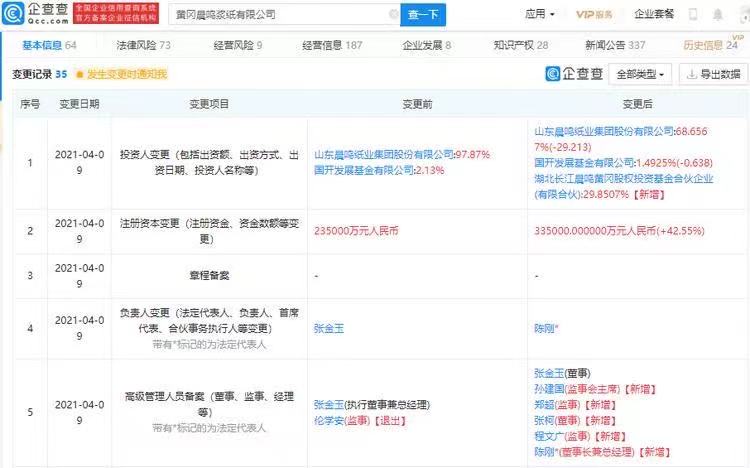
Task: Open 孙建国 (监事会主席) link
Action: point(549,389)
